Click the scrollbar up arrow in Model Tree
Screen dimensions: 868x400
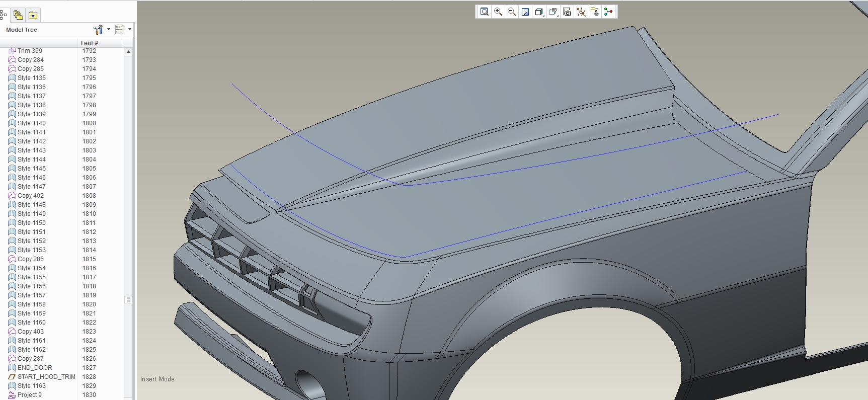[x=128, y=52]
